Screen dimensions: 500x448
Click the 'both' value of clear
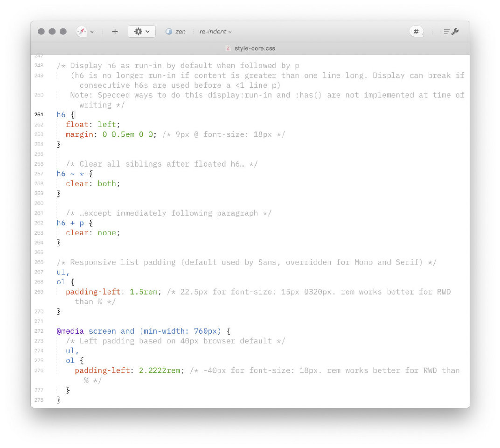(x=107, y=183)
